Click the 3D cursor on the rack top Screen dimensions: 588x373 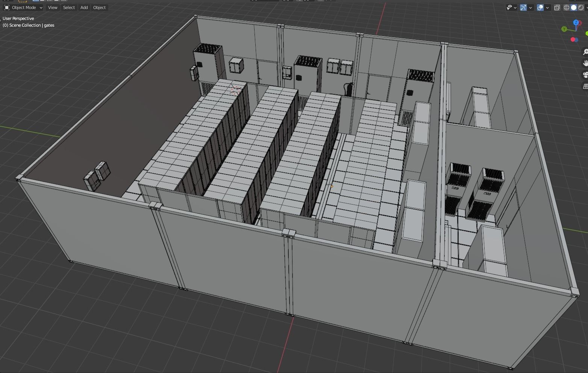(236, 89)
